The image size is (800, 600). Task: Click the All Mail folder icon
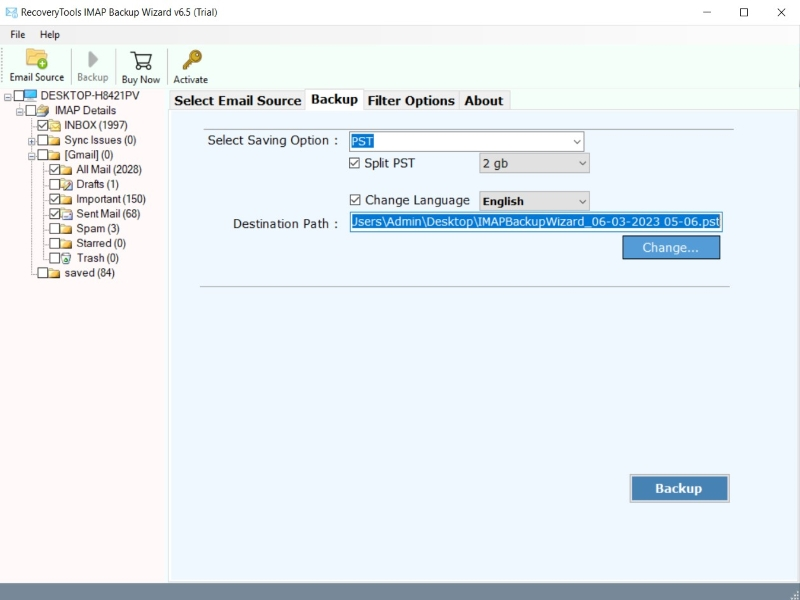[x=66, y=169]
